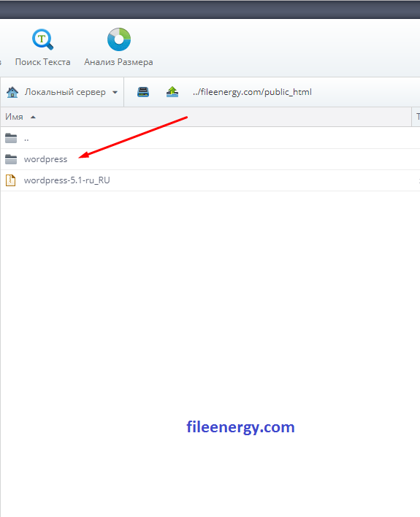Toggle sort order arrow next to Имя
Image resolution: width=420 pixels, height=517 pixels.
33,117
